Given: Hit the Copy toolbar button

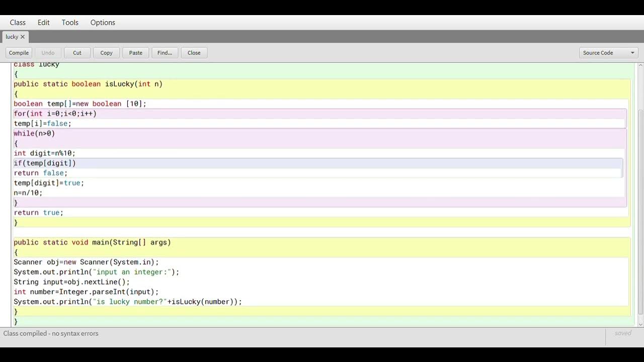Looking at the screenshot, I should tap(106, 53).
